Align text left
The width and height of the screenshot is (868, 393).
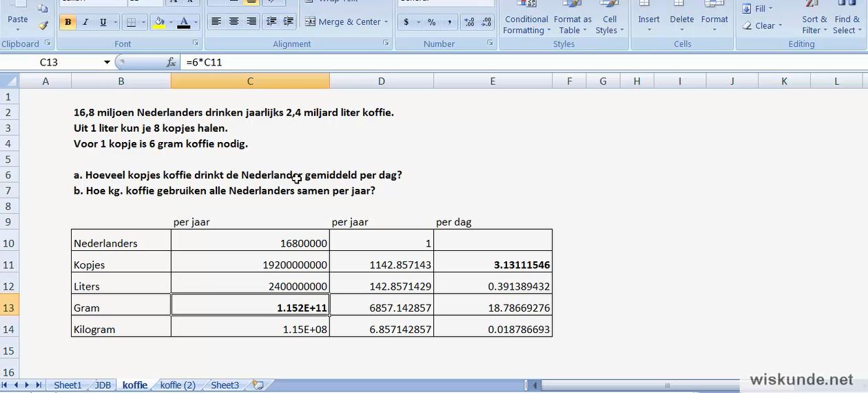click(x=216, y=22)
